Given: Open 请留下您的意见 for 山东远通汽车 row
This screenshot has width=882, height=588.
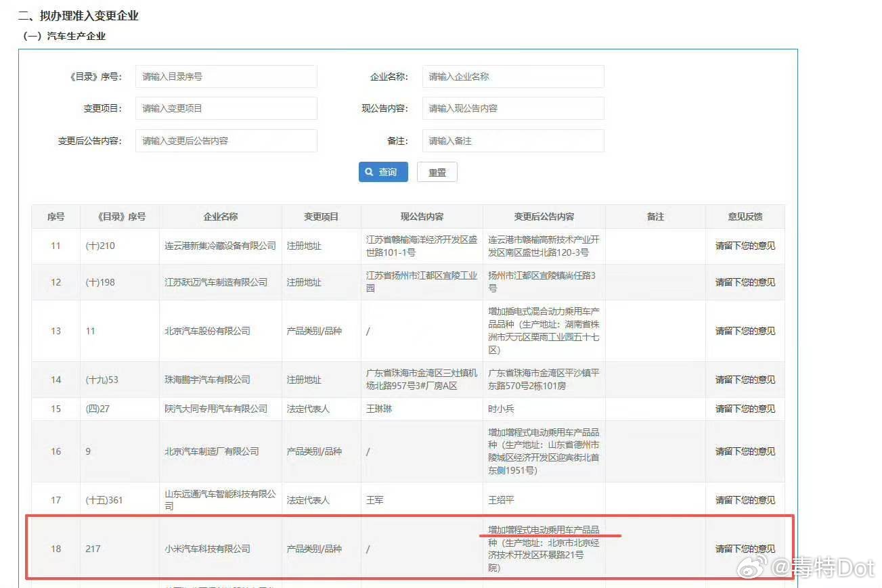Looking at the screenshot, I should [x=745, y=500].
